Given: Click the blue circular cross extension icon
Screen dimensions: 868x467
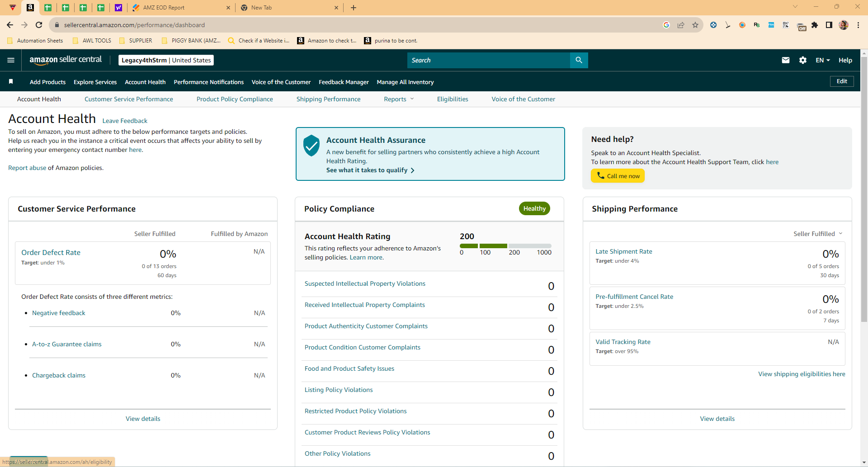Looking at the screenshot, I should point(713,25).
